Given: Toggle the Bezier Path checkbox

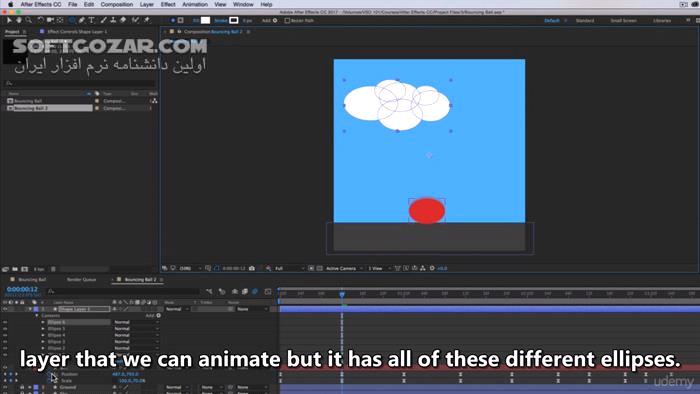Looking at the screenshot, I should (287, 21).
